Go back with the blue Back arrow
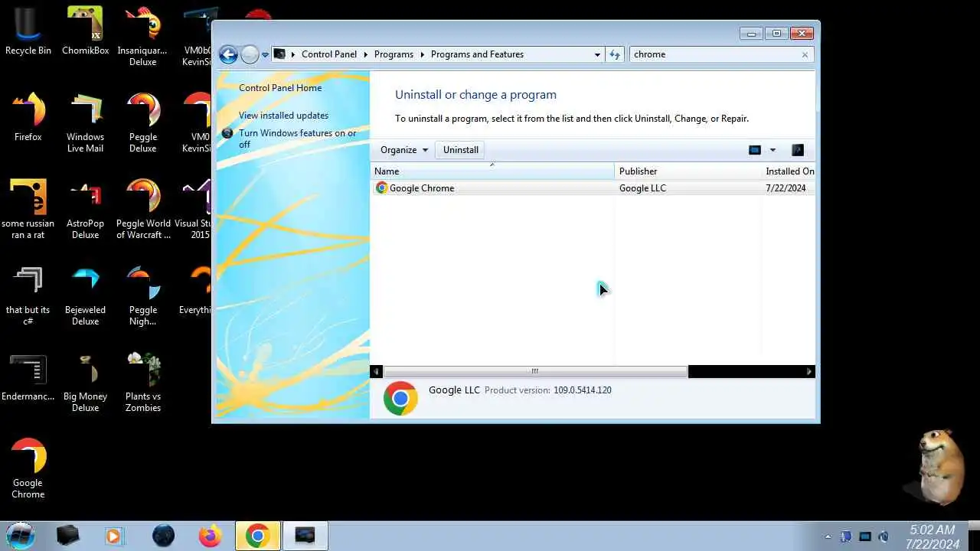 (228, 54)
